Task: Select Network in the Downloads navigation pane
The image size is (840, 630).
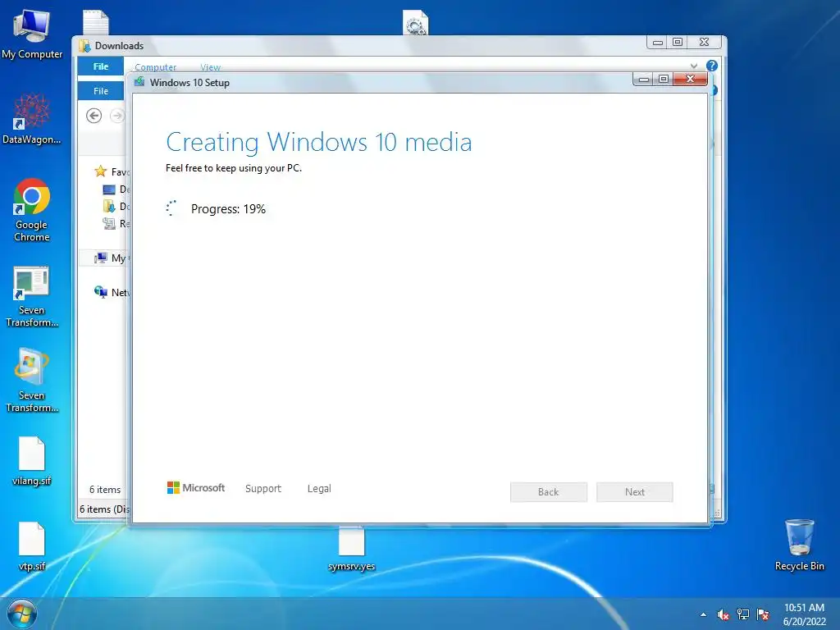Action: [112, 292]
